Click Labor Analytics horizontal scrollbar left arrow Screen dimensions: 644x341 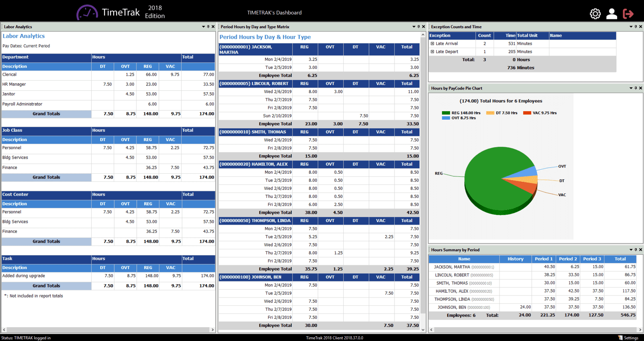(x=4, y=330)
